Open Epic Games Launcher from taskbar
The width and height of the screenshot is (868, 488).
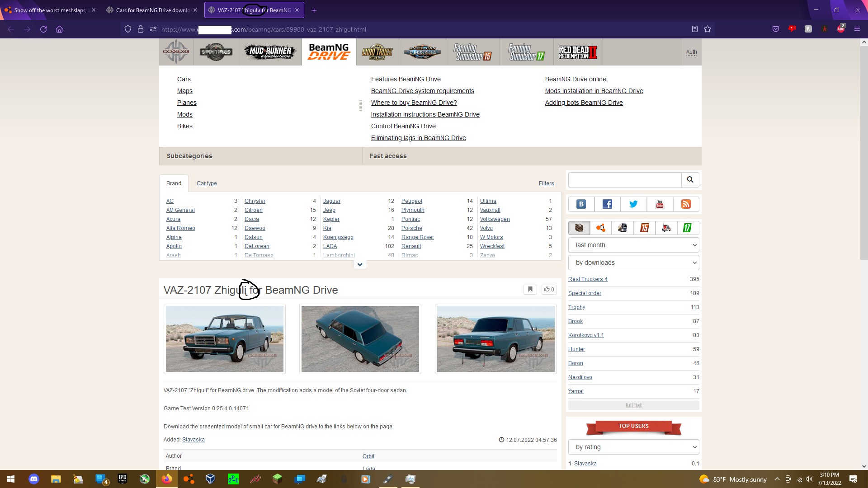[123, 479]
